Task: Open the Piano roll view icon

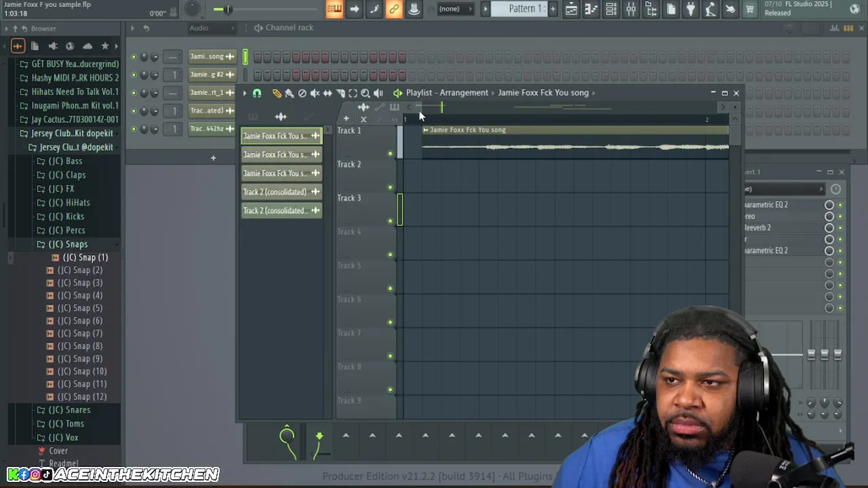Action: point(591,9)
